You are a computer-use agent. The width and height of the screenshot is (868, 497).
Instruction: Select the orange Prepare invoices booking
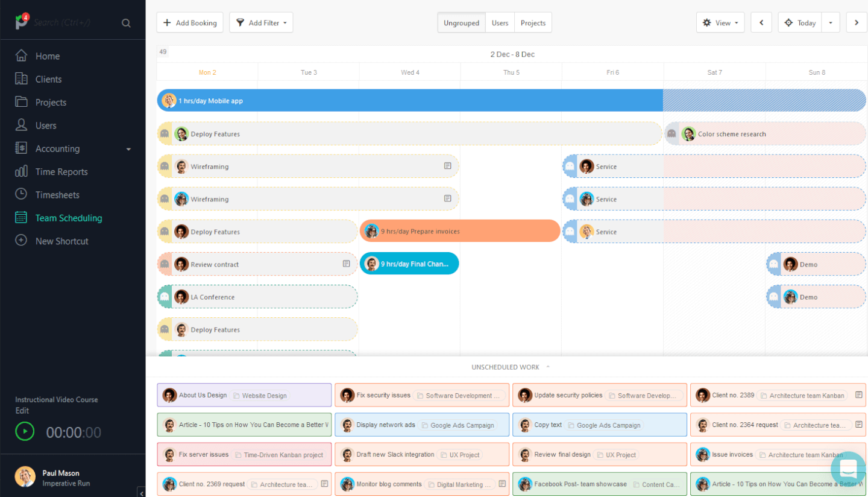point(460,231)
